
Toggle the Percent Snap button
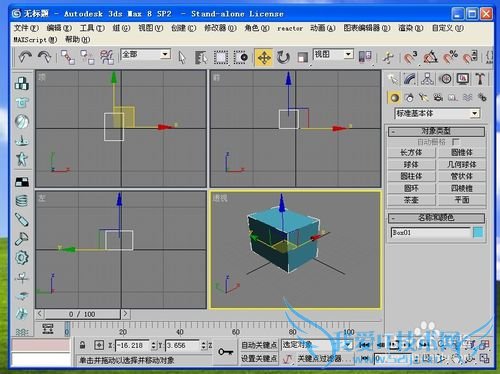(x=450, y=57)
